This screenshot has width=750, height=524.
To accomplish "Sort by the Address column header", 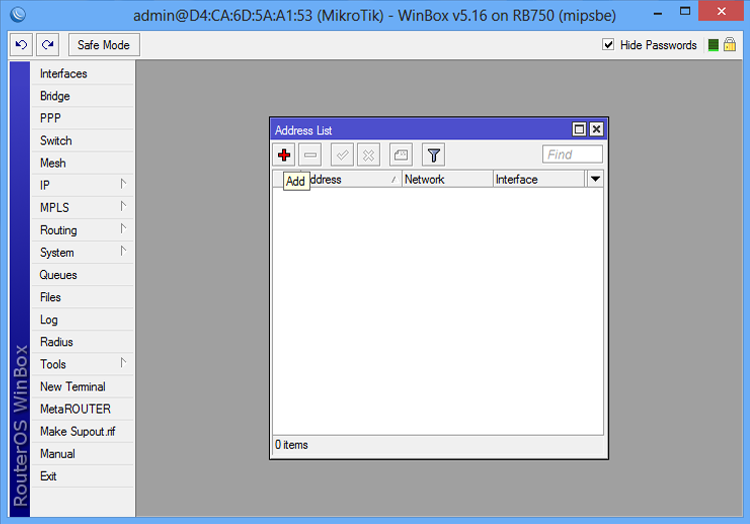I will pos(352,179).
